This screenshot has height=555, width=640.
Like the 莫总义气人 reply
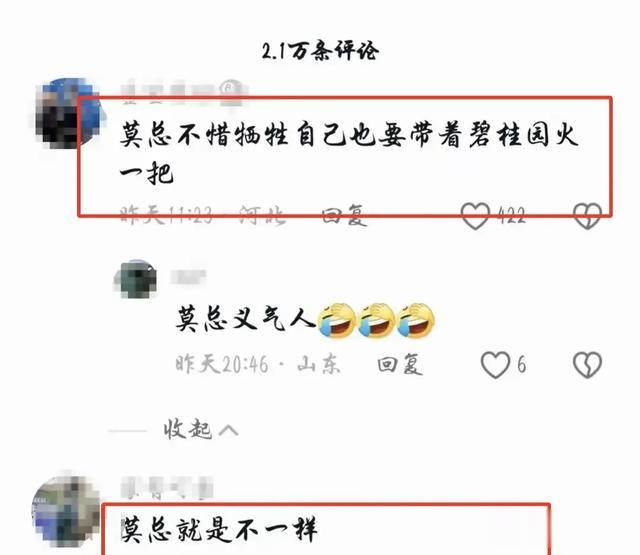click(x=496, y=364)
